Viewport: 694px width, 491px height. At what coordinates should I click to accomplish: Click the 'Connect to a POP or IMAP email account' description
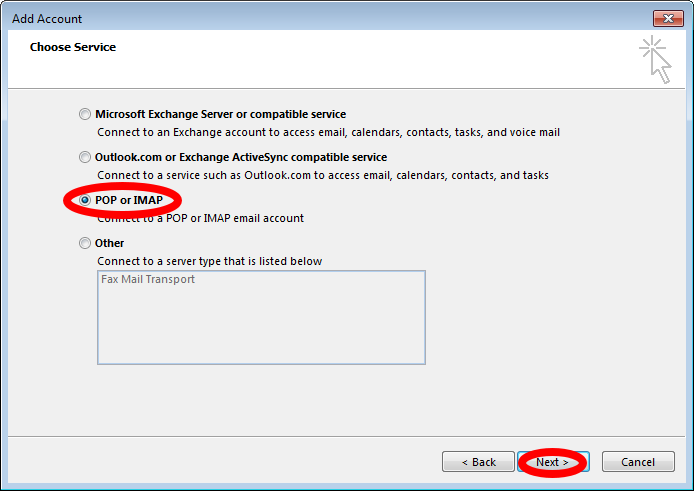coord(200,218)
